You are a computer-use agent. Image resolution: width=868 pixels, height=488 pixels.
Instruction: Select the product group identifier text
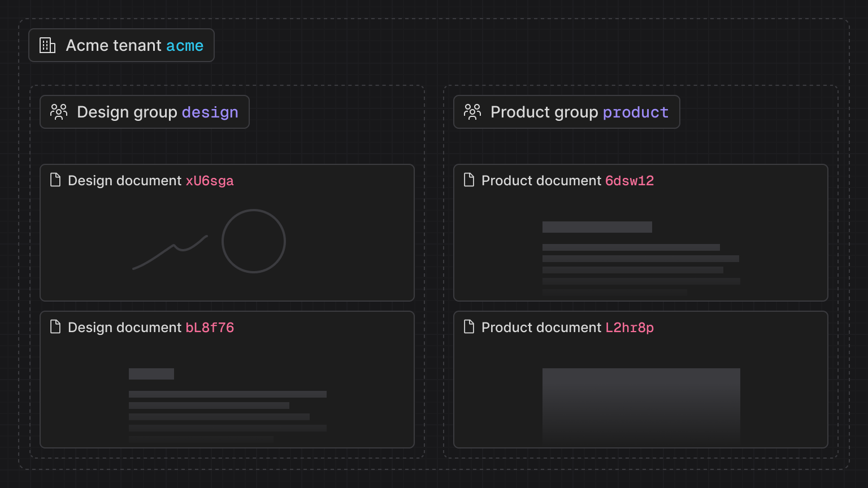(x=635, y=112)
